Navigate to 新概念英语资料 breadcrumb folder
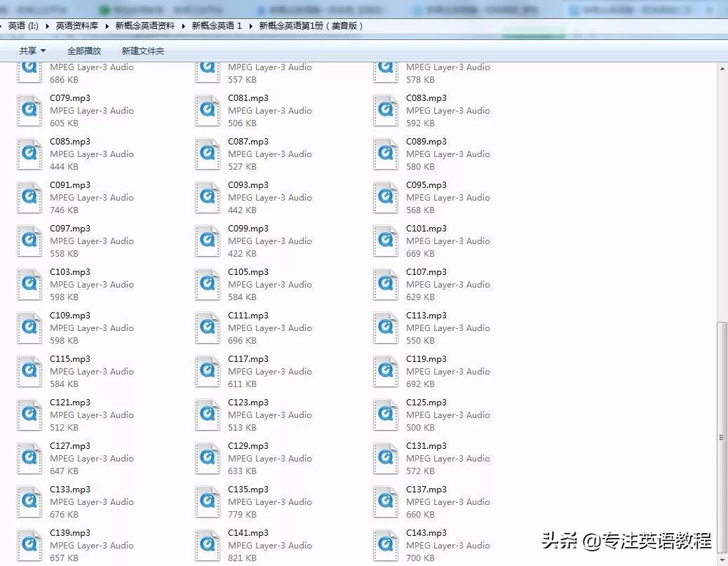Viewport: 728px width, 566px height. pyautogui.click(x=145, y=26)
